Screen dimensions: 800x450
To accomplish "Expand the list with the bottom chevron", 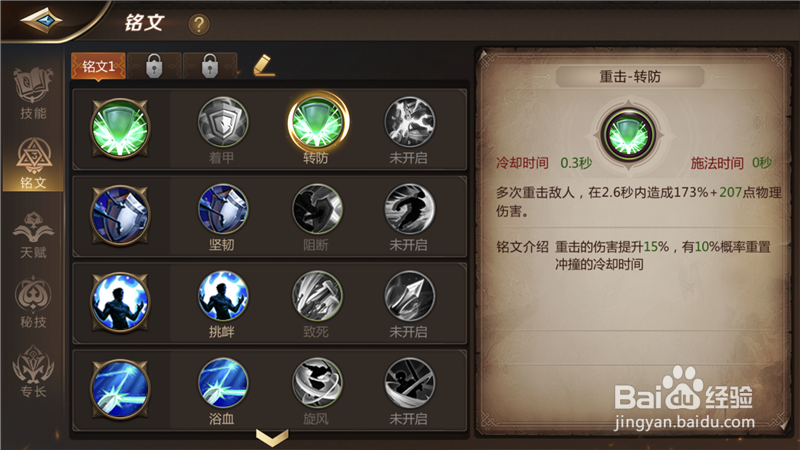I will [x=272, y=437].
